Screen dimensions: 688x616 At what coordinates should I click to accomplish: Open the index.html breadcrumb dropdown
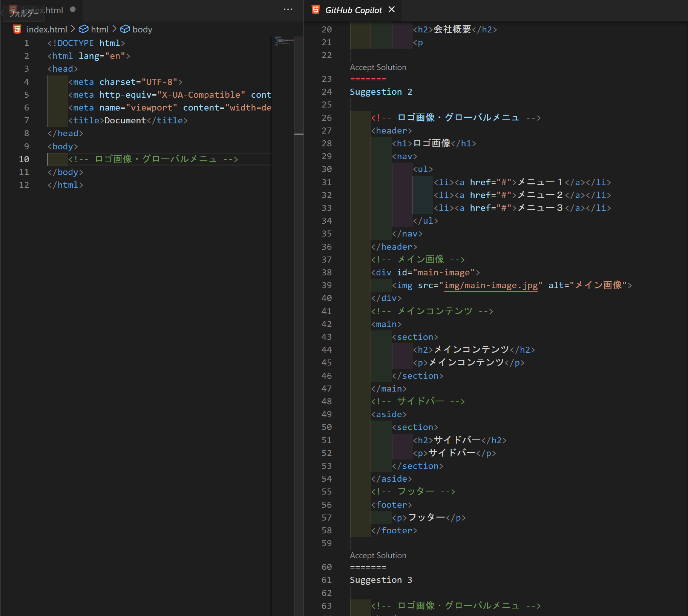(x=47, y=29)
